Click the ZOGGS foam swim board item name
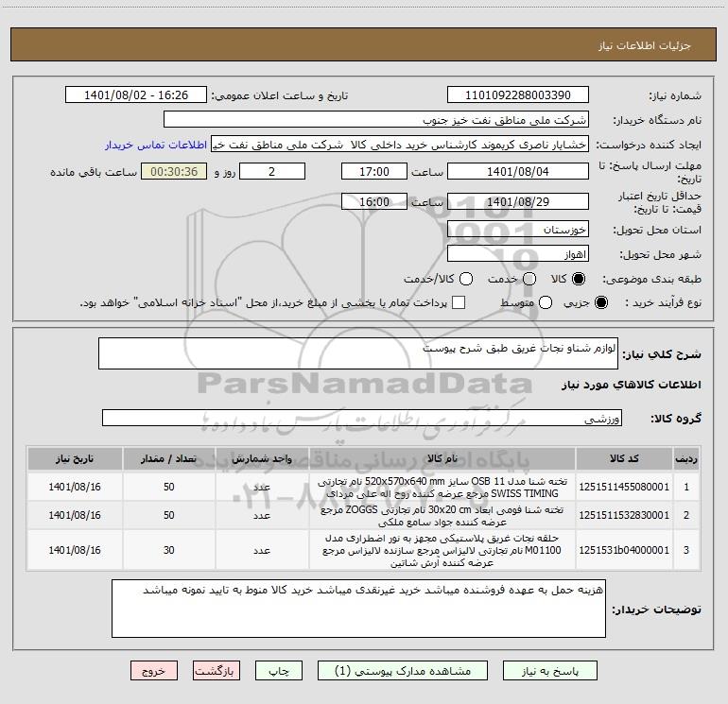Viewport: 728px width, 704px height. (442, 516)
